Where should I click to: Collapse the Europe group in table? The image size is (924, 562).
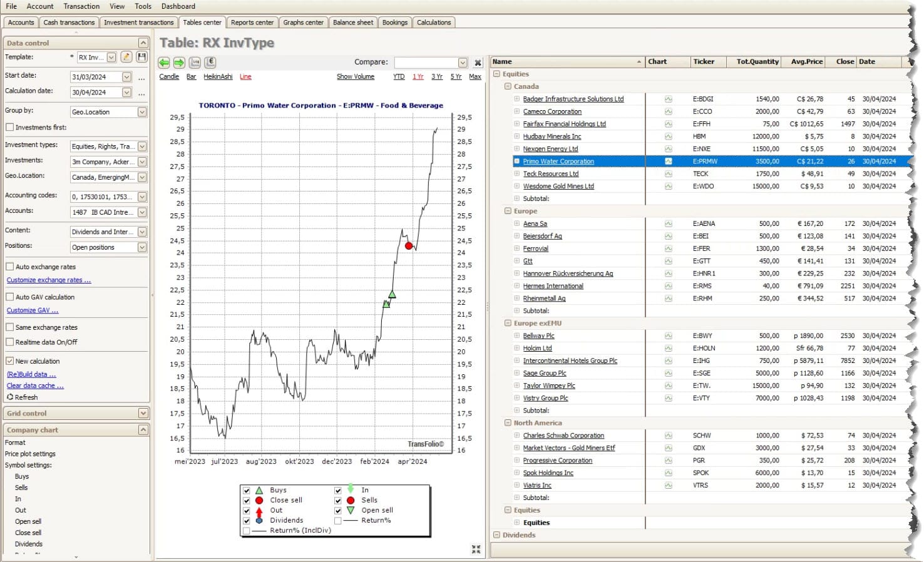[x=508, y=211]
